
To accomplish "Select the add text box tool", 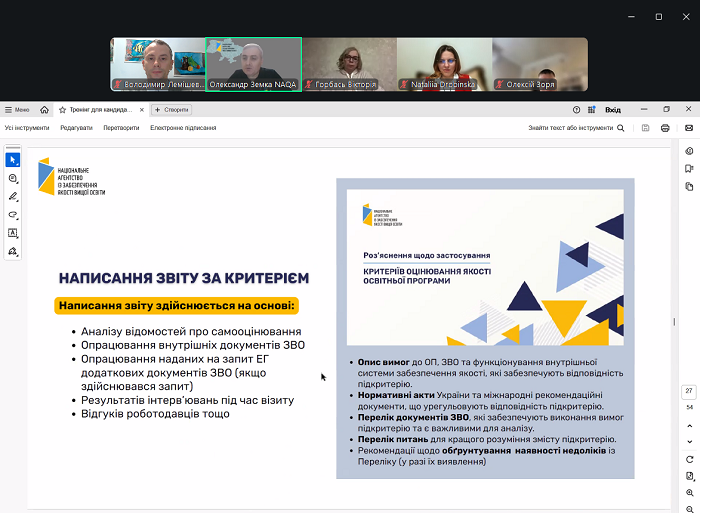I will [13, 232].
